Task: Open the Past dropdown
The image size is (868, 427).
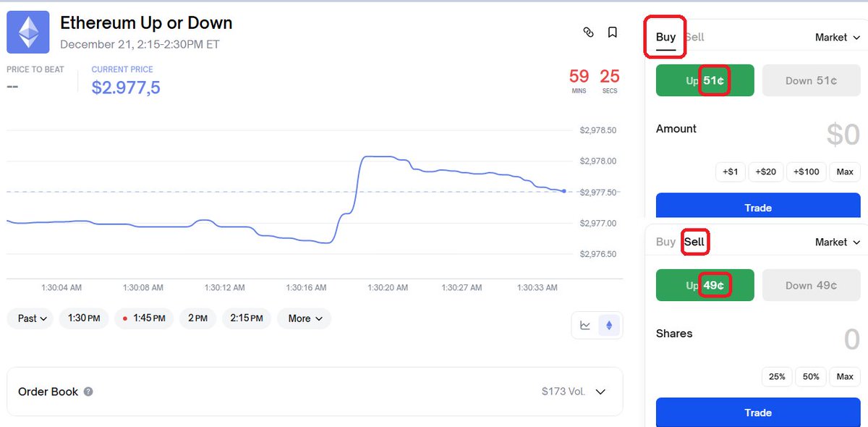Action: [x=30, y=318]
